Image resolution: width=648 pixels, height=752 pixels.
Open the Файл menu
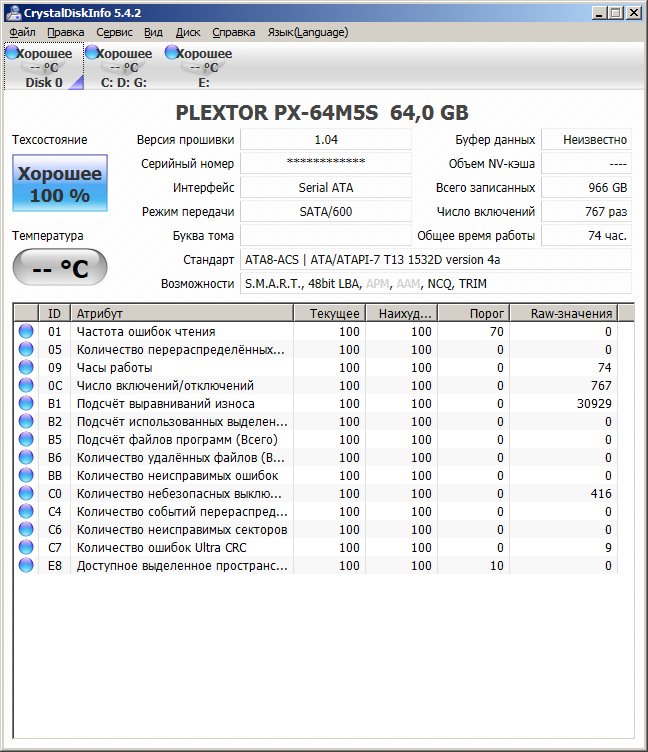pos(23,32)
